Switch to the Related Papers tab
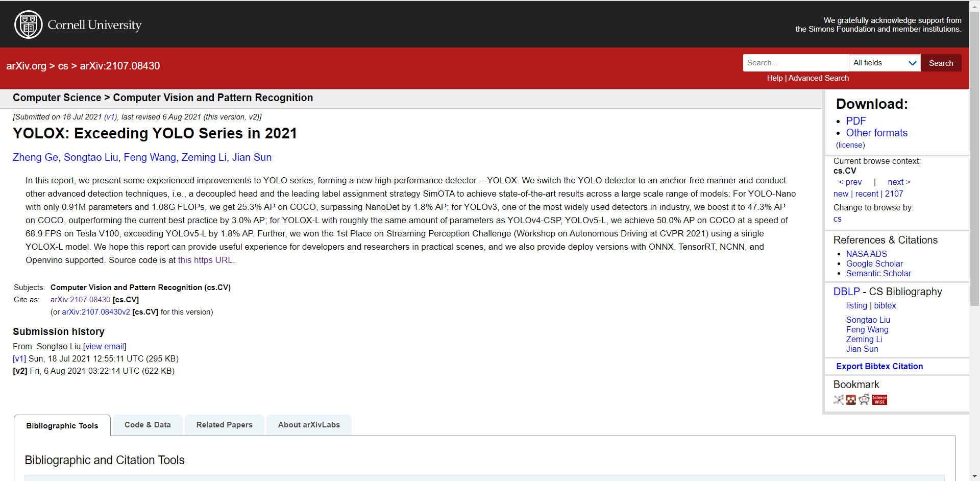Viewport: 980px width, 481px height. (x=225, y=425)
